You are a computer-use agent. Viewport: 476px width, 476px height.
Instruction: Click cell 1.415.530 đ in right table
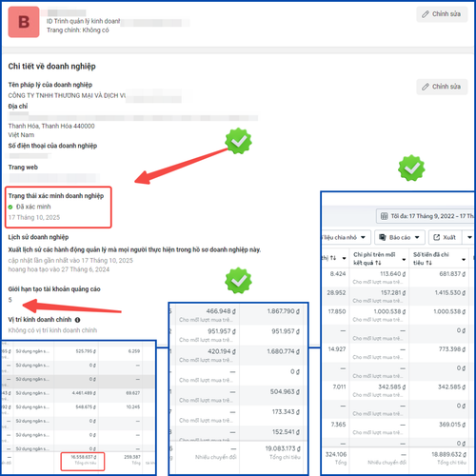pyautogui.click(x=450, y=293)
